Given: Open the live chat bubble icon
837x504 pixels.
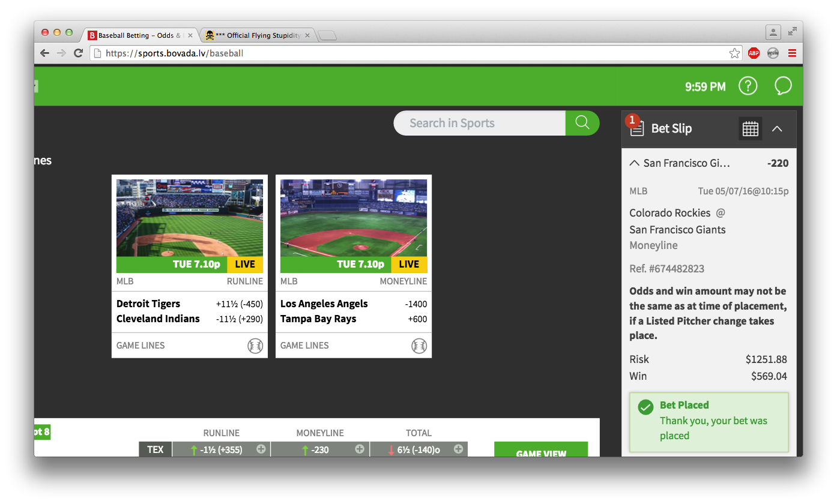Looking at the screenshot, I should click(x=783, y=86).
